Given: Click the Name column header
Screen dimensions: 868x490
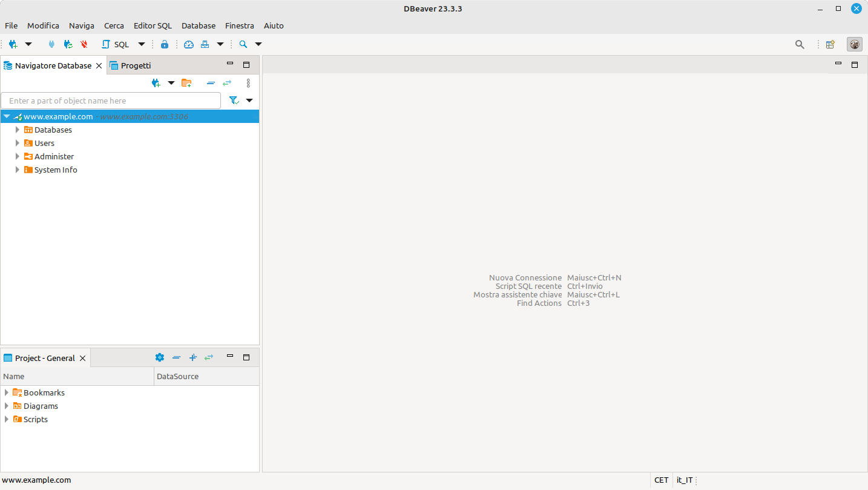Looking at the screenshot, I should [77, 376].
